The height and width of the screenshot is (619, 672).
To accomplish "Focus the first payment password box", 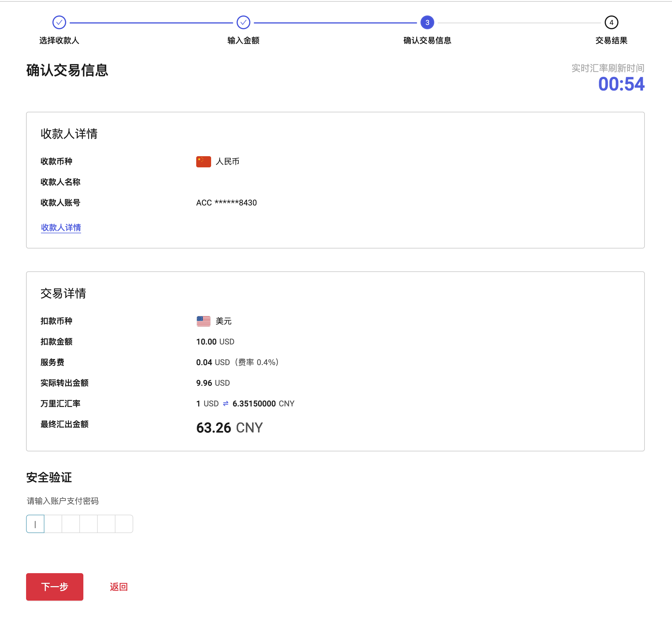I will coord(35,524).
